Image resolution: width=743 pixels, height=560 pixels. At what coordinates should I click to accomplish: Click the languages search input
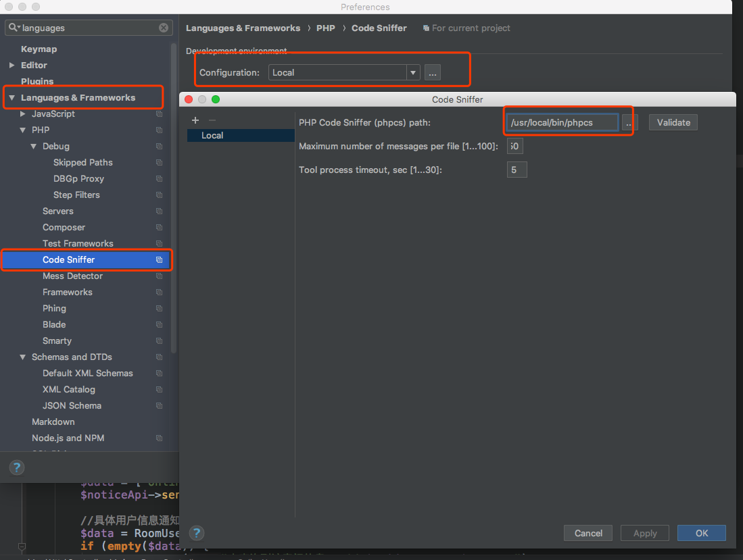pos(89,28)
